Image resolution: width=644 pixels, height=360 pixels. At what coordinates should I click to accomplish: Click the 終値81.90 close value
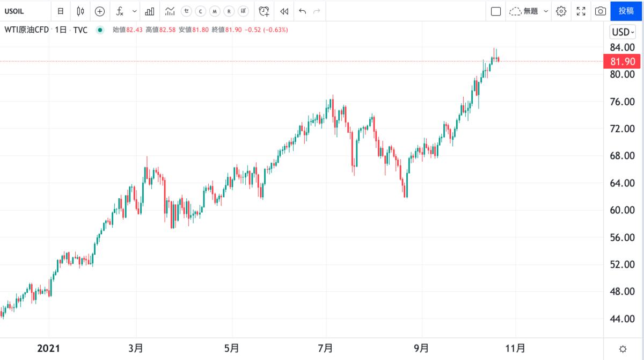click(227, 30)
